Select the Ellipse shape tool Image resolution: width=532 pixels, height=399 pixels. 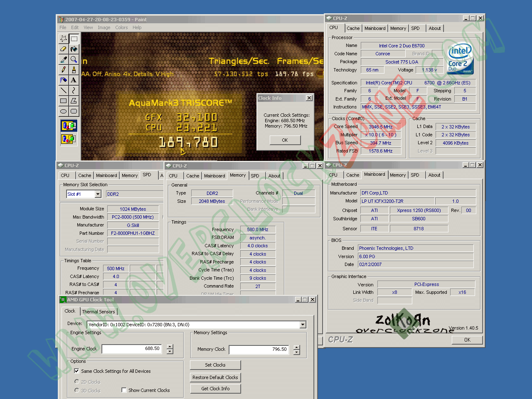[64, 111]
